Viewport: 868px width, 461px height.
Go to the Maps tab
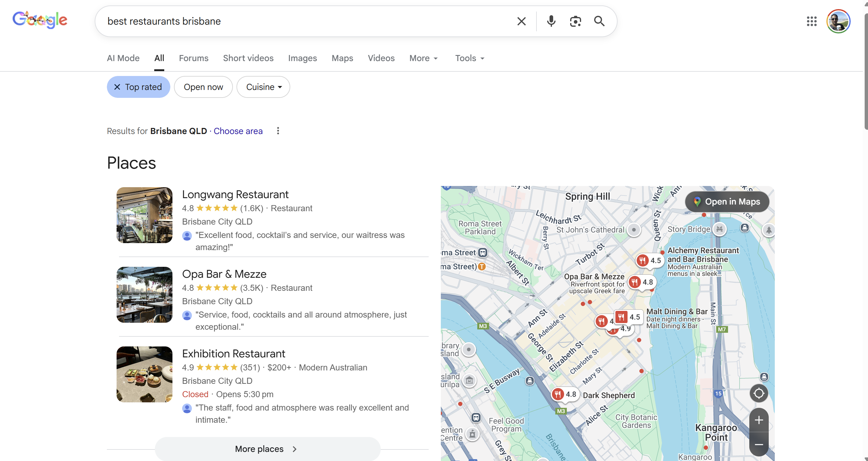point(342,58)
